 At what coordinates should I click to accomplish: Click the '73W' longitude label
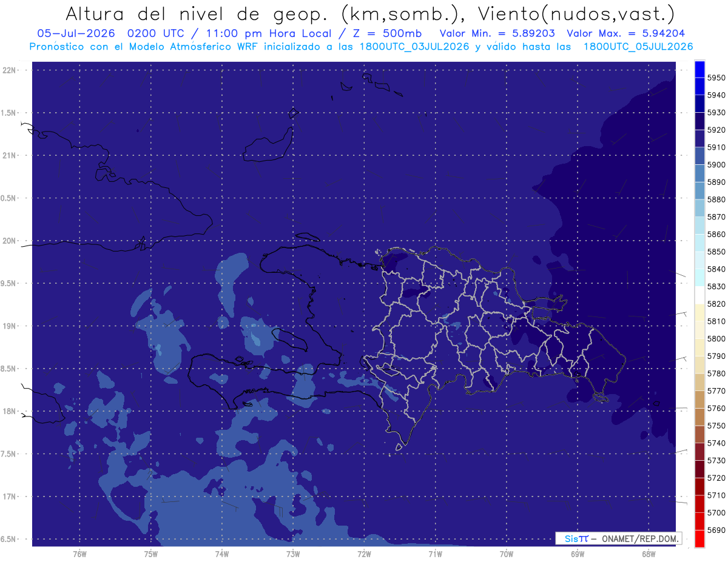pos(293,554)
